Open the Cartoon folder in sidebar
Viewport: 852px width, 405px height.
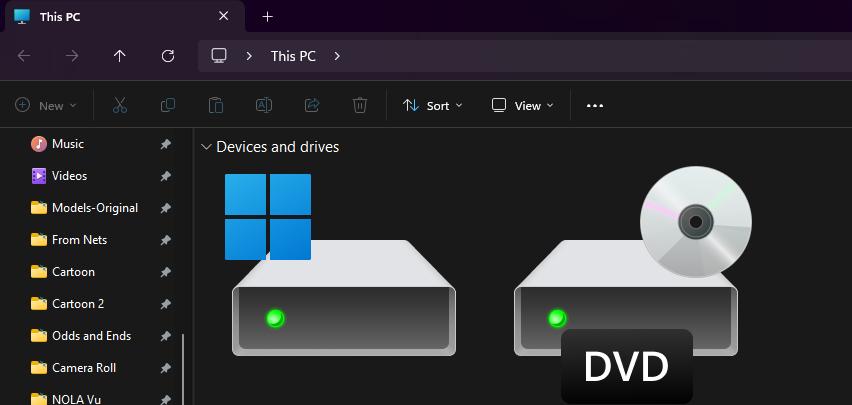[x=62, y=272]
